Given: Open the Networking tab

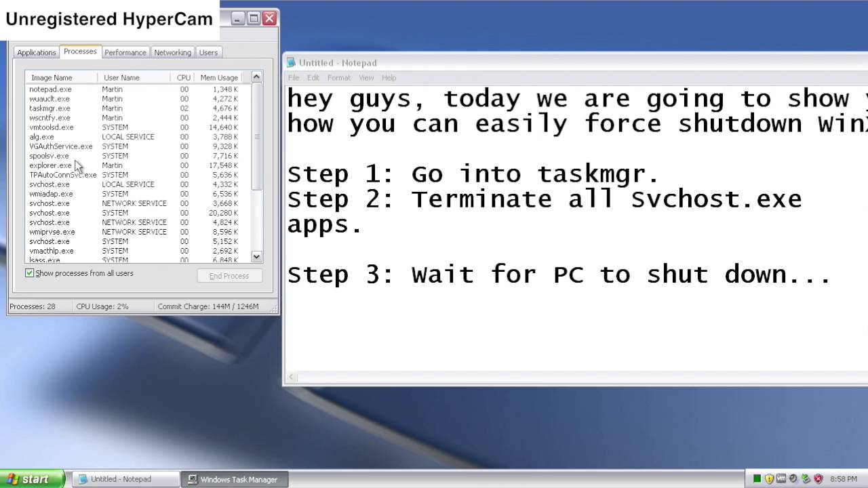Looking at the screenshot, I should point(172,52).
